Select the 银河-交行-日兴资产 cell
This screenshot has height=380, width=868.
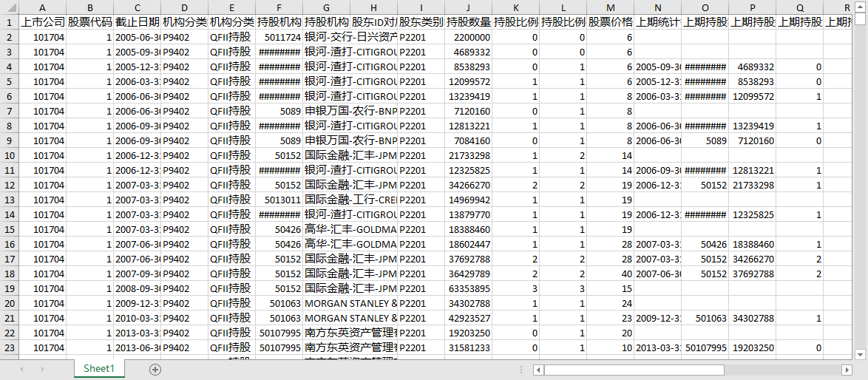coord(350,38)
